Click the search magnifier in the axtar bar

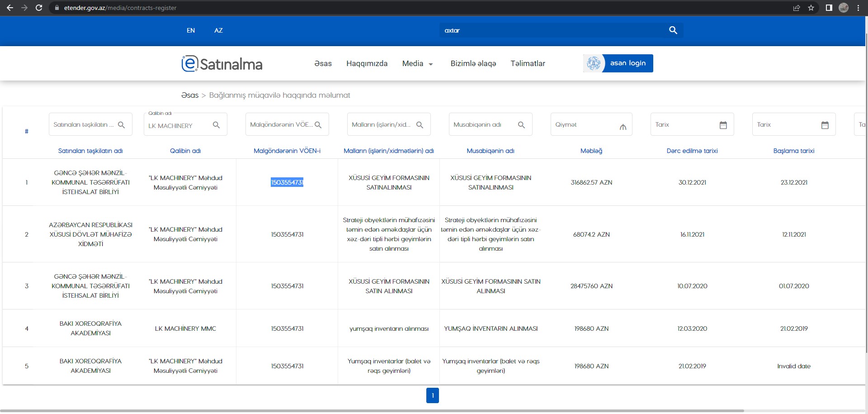pos(673,30)
